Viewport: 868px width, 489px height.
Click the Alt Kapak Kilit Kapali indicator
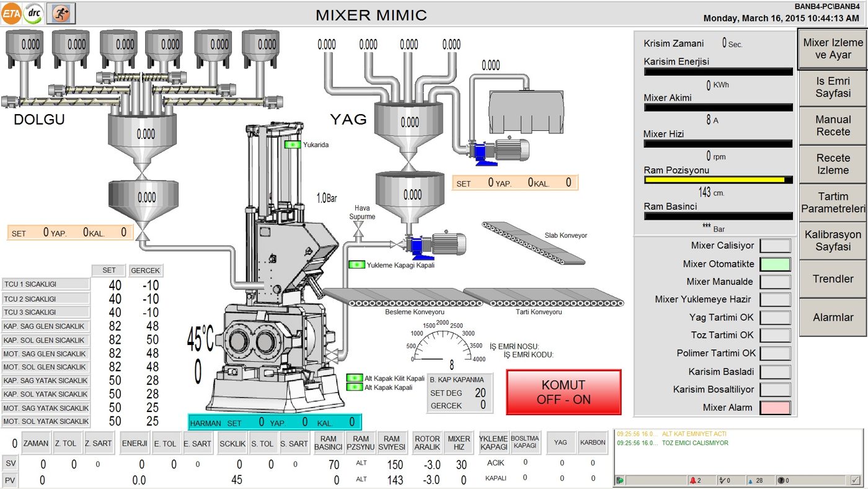(354, 378)
